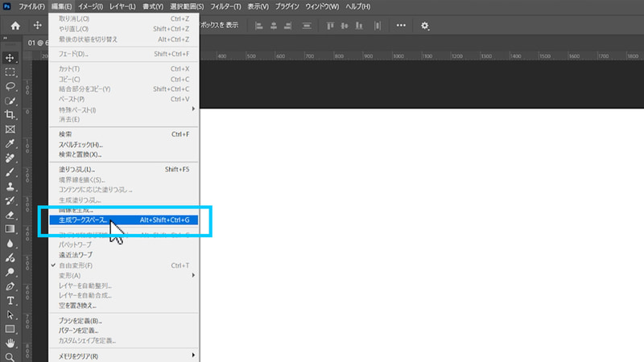
Task: Expand the 特殊ペースト(I) submenu
Action: [x=124, y=109]
